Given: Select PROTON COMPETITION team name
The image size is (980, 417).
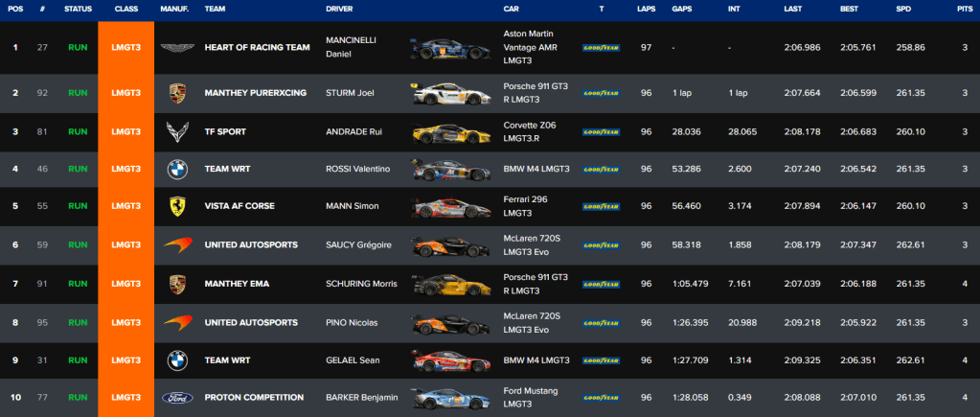Looking at the screenshot, I should [x=255, y=398].
